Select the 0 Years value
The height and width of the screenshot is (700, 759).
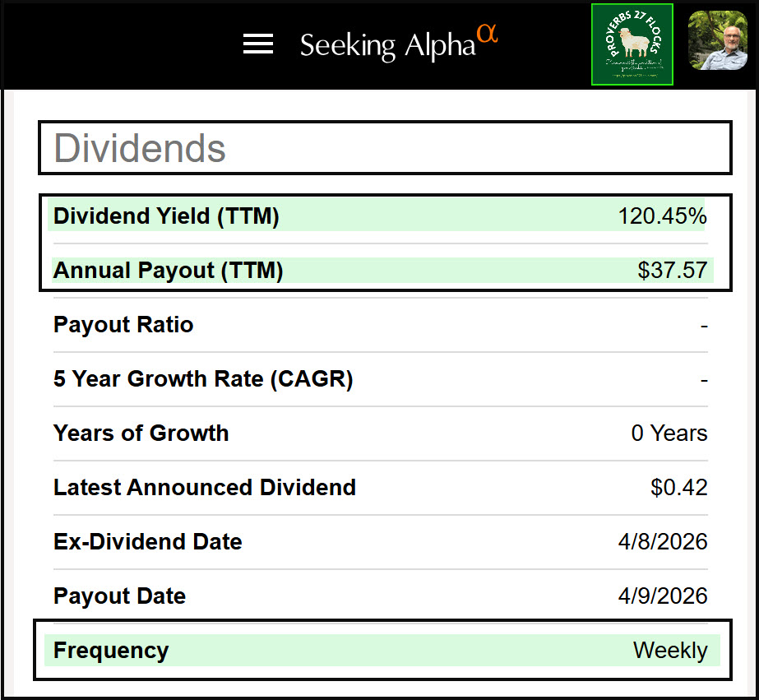(x=669, y=433)
